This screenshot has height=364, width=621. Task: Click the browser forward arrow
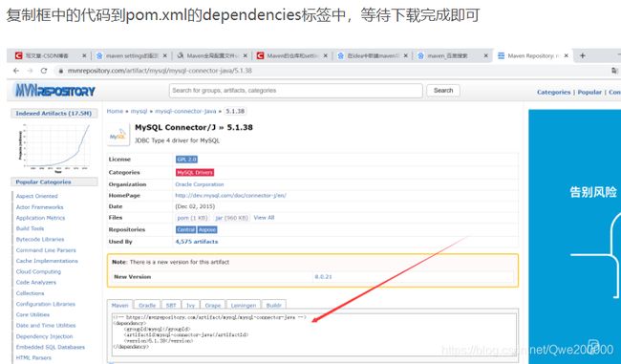[x=30, y=71]
